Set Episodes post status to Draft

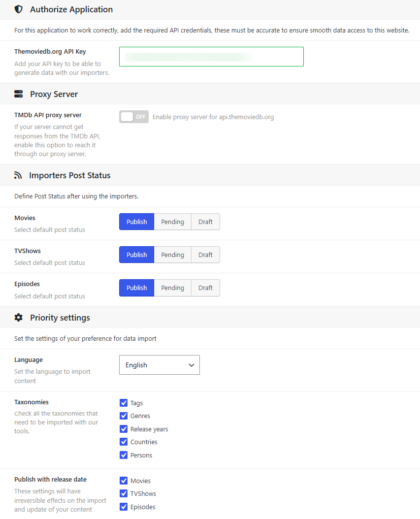[x=205, y=288]
